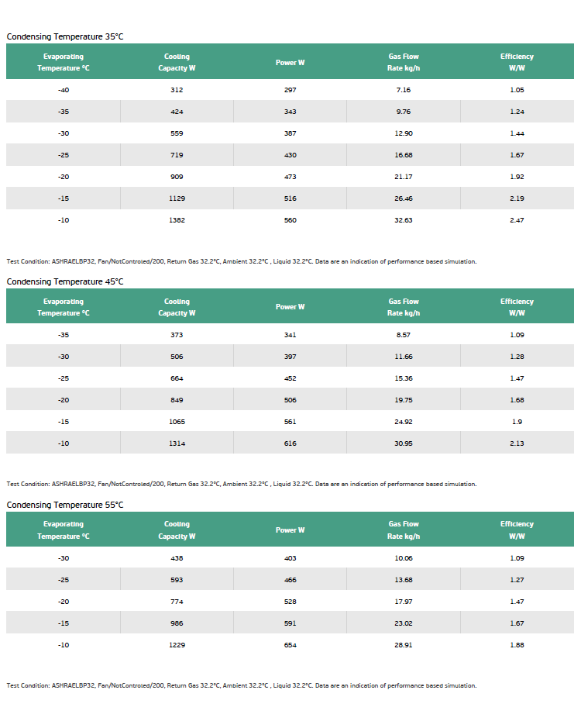Click Cooling Capacity W header in 45°C table
Image resolution: width=581 pixels, height=728 pixels.
tap(177, 307)
